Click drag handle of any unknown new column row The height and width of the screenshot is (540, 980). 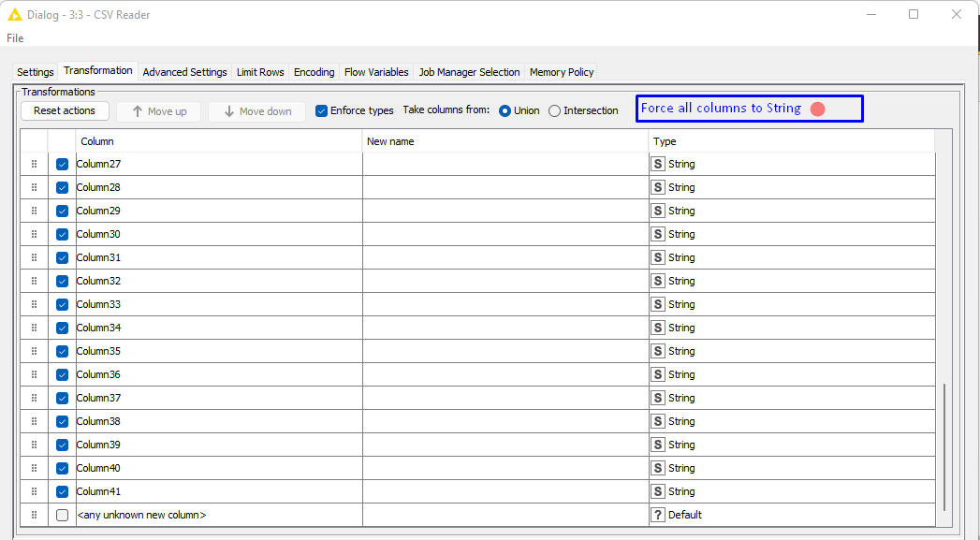point(34,515)
